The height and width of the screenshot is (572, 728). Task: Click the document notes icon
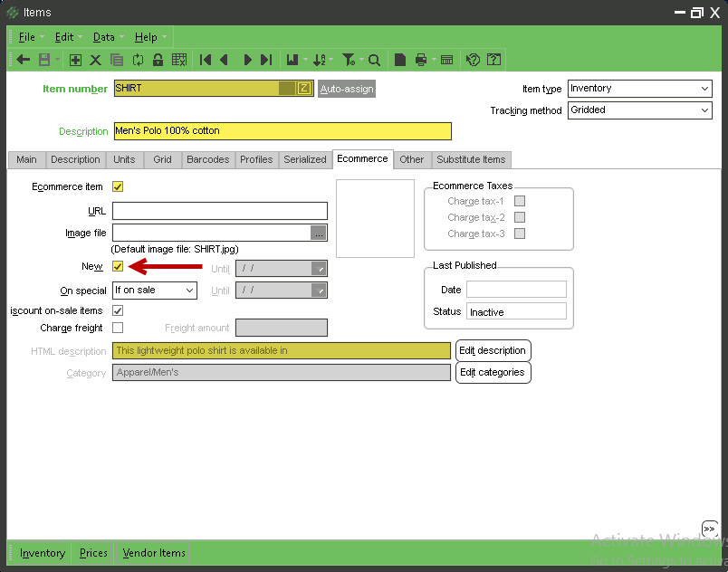pos(399,60)
